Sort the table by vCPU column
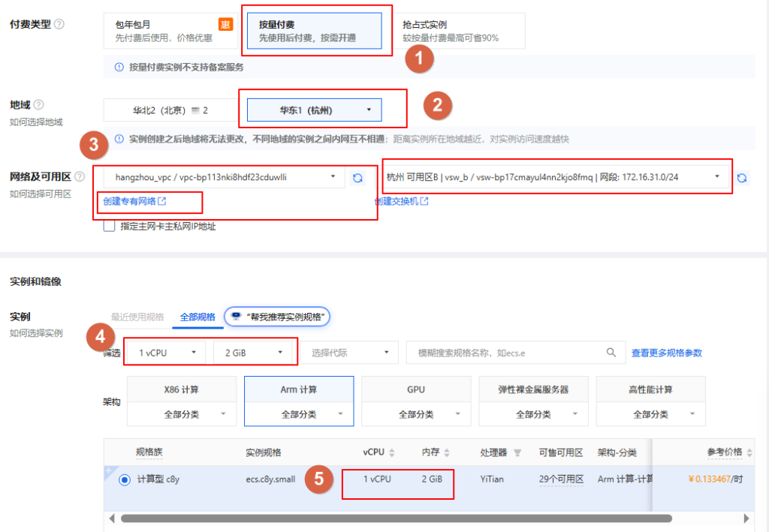 click(392, 452)
